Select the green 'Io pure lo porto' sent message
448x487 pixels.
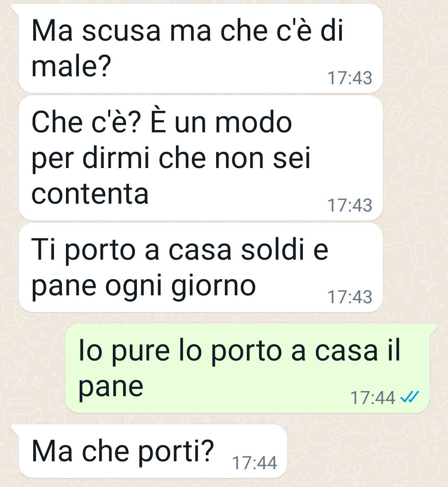click(247, 368)
